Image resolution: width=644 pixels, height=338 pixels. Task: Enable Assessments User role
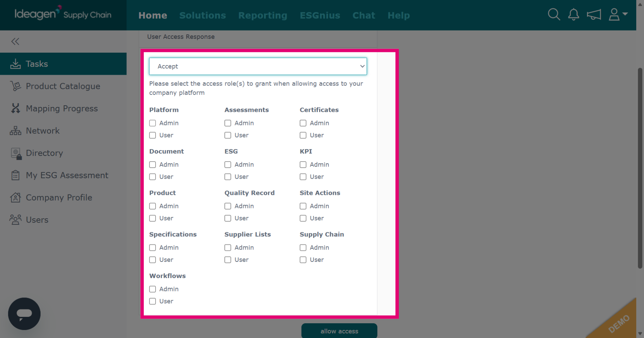(228, 135)
